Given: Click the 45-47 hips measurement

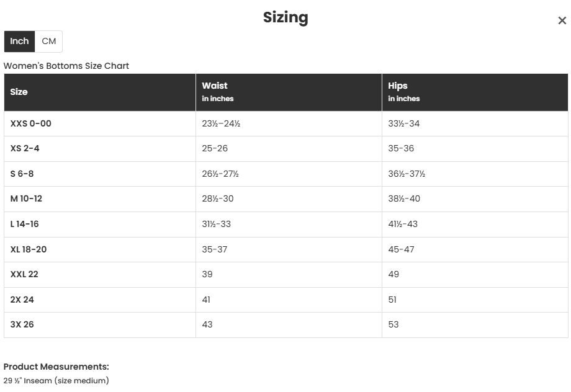Looking at the screenshot, I should [402, 249].
